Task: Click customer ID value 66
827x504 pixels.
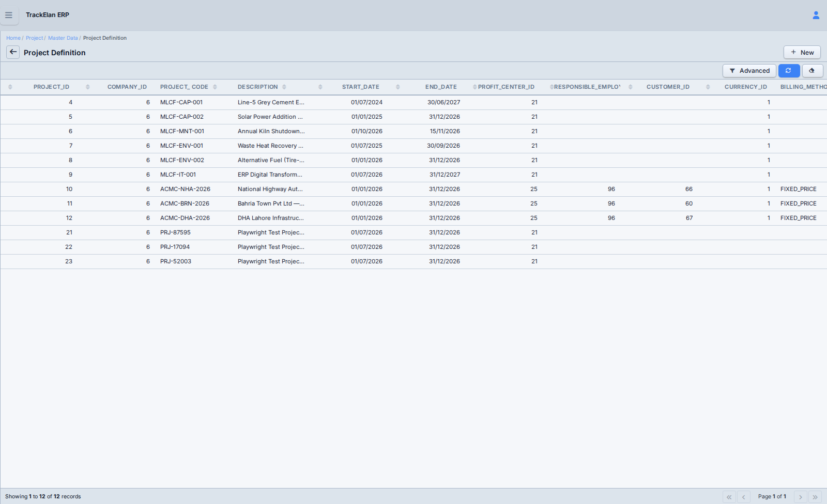Action: coord(689,189)
